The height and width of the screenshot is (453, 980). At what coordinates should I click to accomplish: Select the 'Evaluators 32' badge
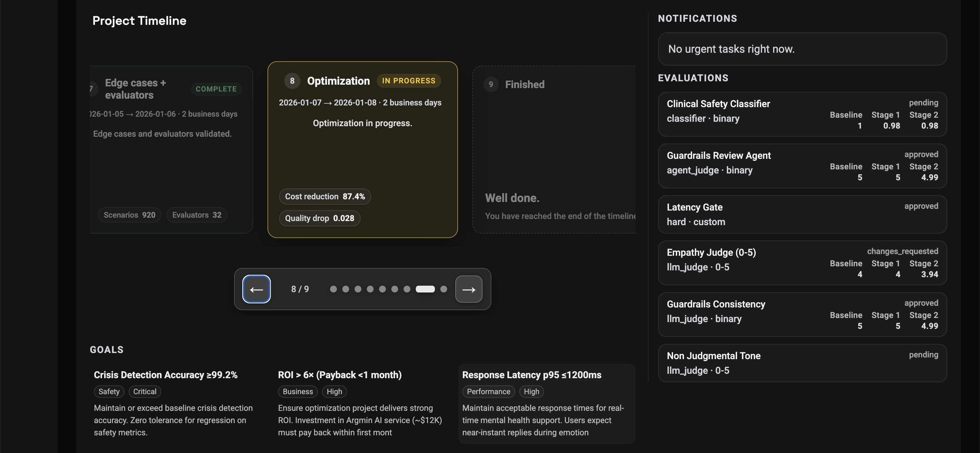coord(196,215)
